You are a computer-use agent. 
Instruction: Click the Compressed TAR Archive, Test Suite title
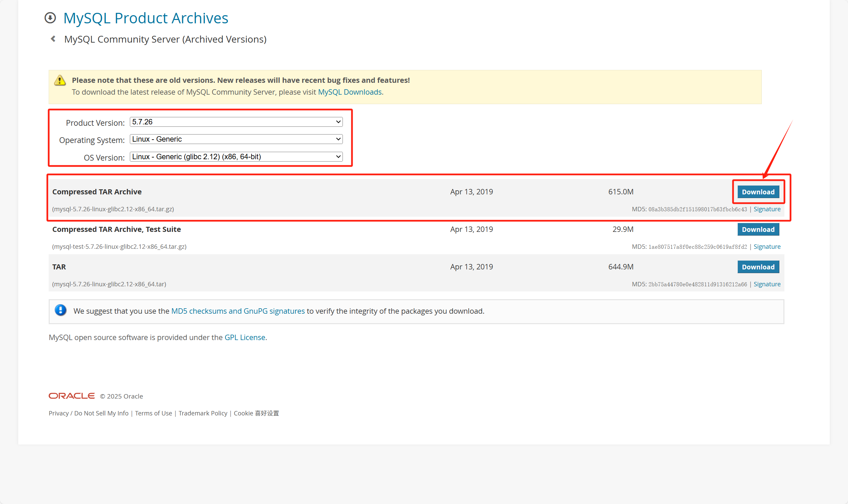[x=117, y=229]
